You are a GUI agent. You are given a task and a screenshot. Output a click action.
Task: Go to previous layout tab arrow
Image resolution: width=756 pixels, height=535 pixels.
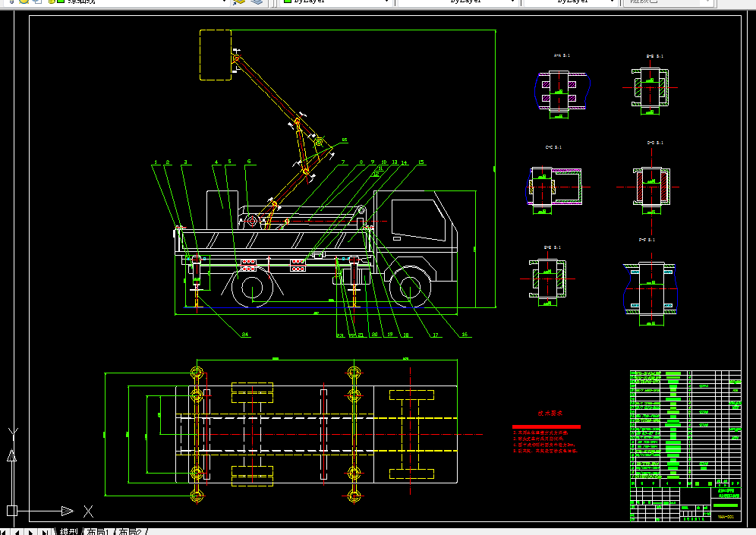pos(17,532)
